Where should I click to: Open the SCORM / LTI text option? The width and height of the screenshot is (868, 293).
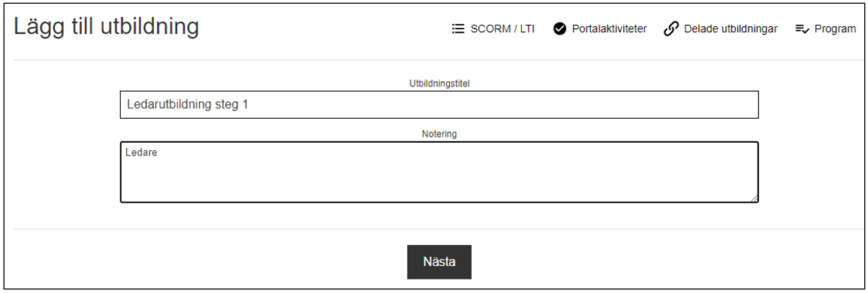click(x=502, y=29)
